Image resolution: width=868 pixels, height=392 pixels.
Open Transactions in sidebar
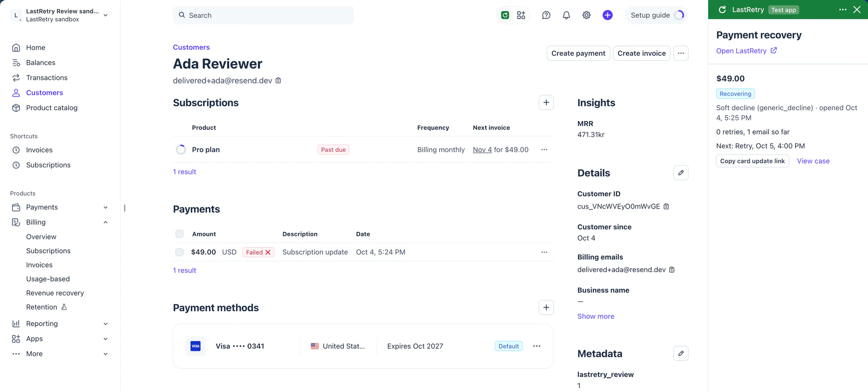coord(46,78)
